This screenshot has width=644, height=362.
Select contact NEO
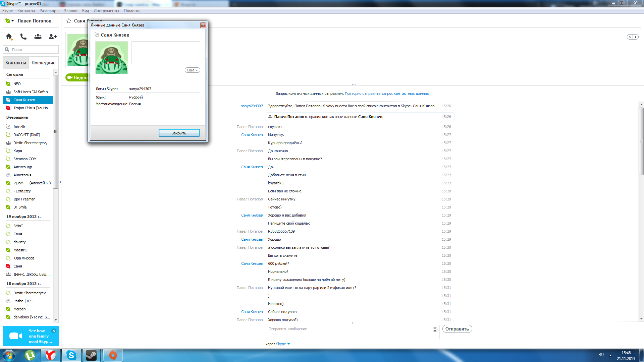(28, 84)
